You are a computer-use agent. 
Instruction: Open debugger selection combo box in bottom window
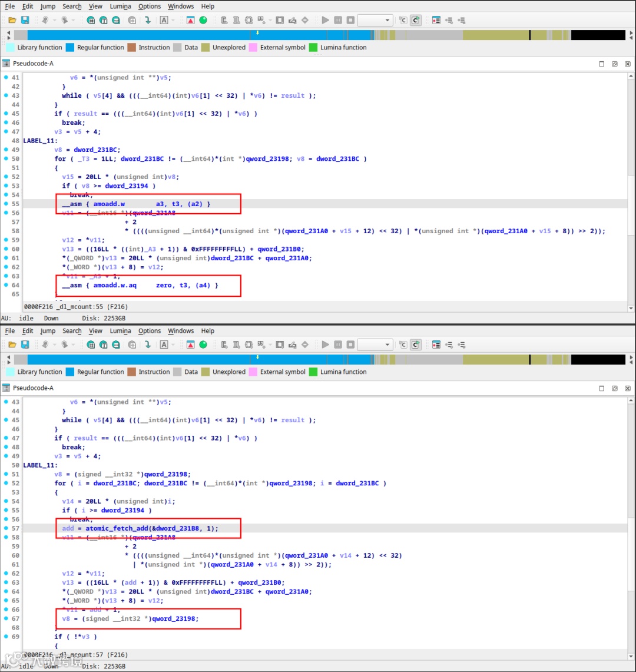click(x=375, y=345)
